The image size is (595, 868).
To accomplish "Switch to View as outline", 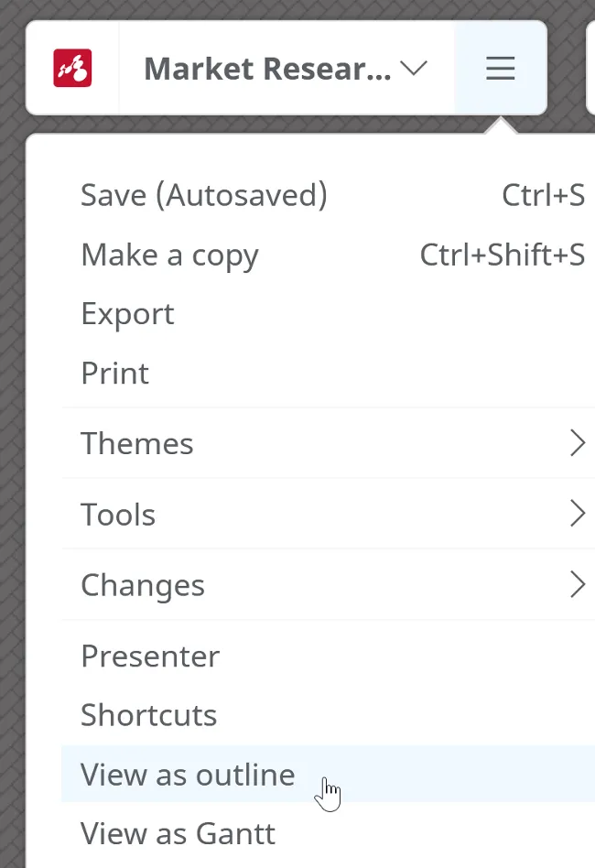I will pyautogui.click(x=188, y=775).
